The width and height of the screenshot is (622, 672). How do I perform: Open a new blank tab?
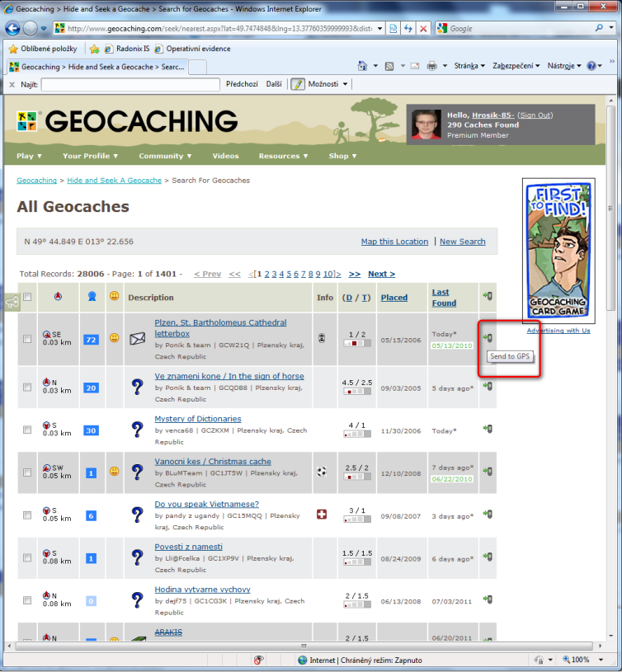pyautogui.click(x=198, y=68)
